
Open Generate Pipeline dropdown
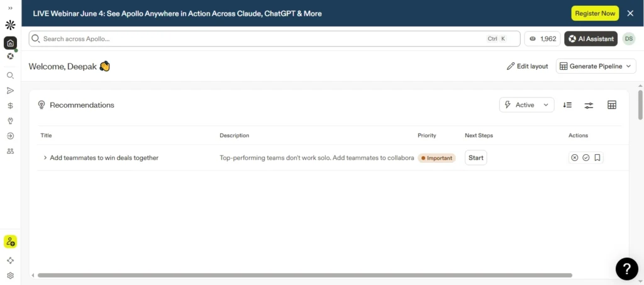[596, 66]
